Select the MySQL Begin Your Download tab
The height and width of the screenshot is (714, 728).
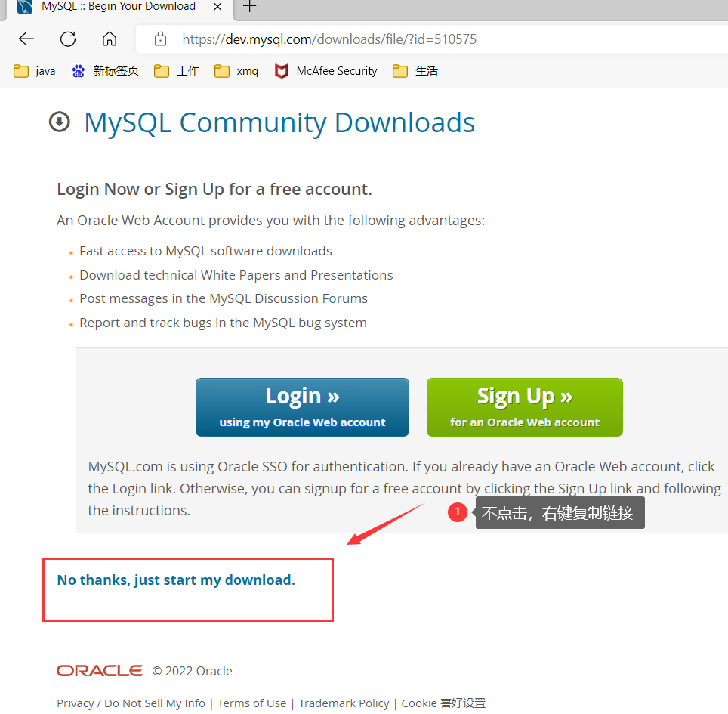point(119,7)
